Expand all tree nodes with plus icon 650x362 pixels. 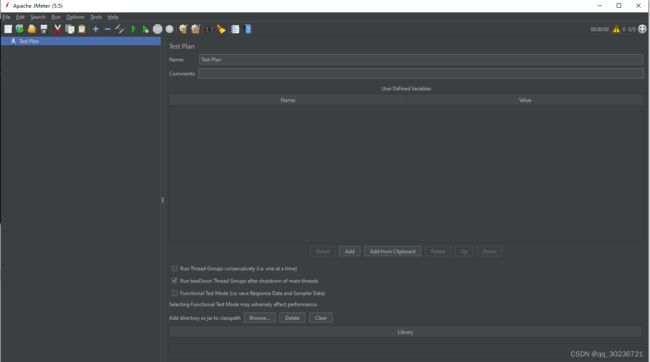click(96, 29)
